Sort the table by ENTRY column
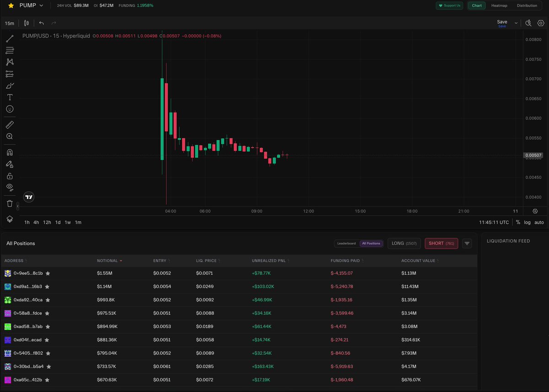 pyautogui.click(x=161, y=261)
